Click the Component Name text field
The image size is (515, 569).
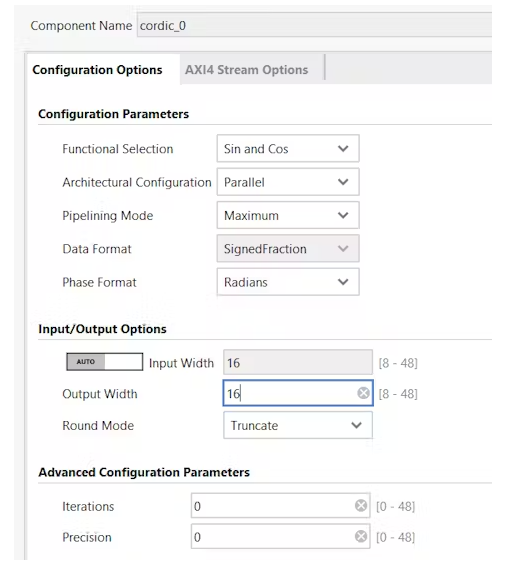coord(314,25)
